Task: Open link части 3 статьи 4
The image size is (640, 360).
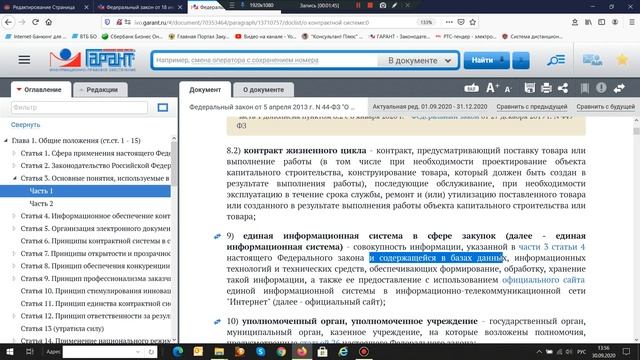Action: (551, 247)
